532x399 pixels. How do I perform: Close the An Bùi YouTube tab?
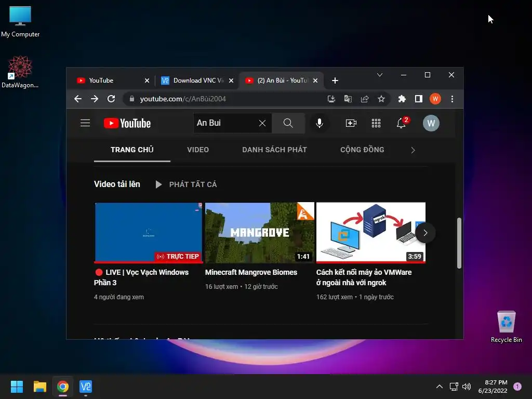tap(315, 81)
